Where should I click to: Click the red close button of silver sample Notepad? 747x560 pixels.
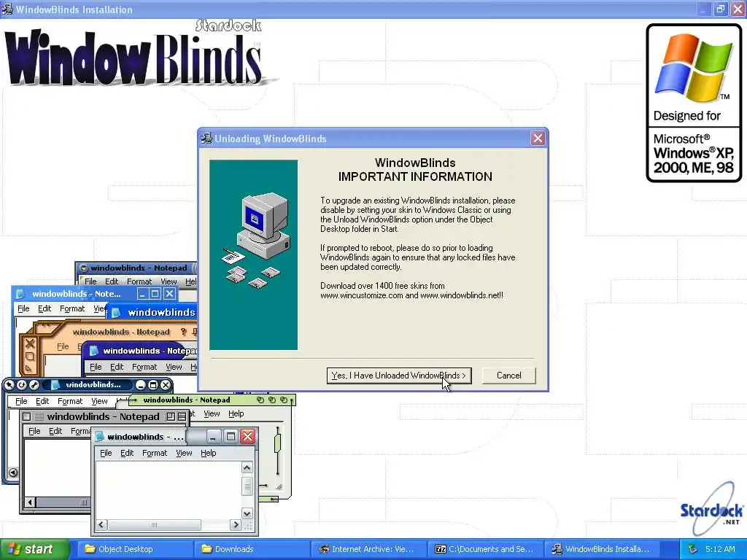point(248,436)
